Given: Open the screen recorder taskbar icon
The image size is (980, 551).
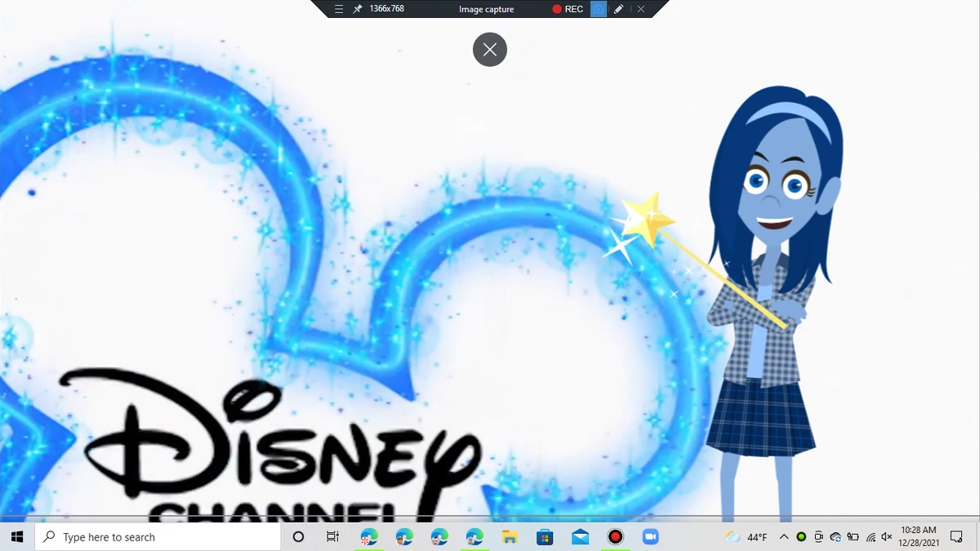Looking at the screenshot, I should [614, 536].
